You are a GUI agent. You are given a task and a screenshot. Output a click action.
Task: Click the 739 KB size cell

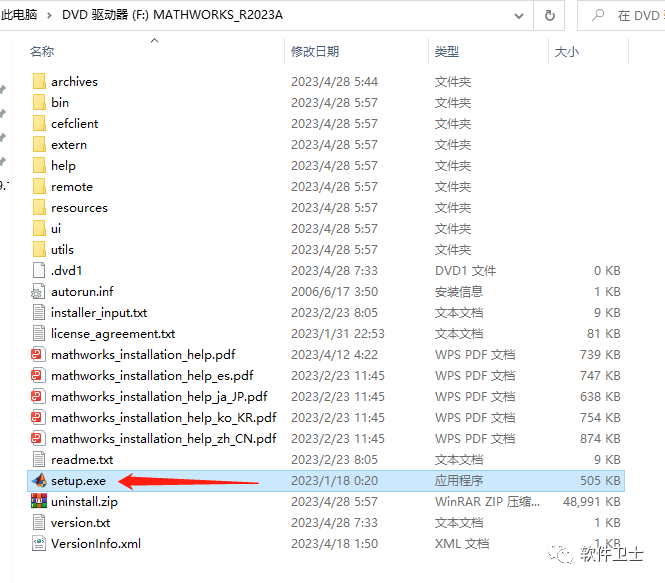coord(600,354)
